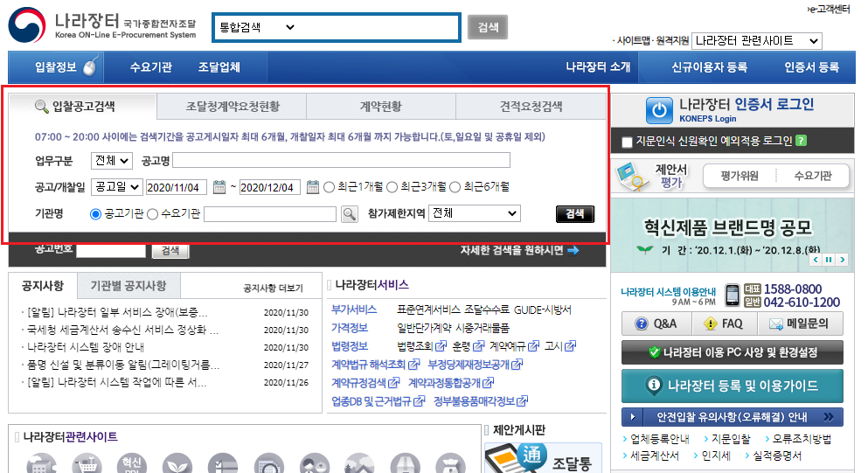Open the end-date calendar picker icon
The height and width of the screenshot is (473, 868).
coord(313,187)
